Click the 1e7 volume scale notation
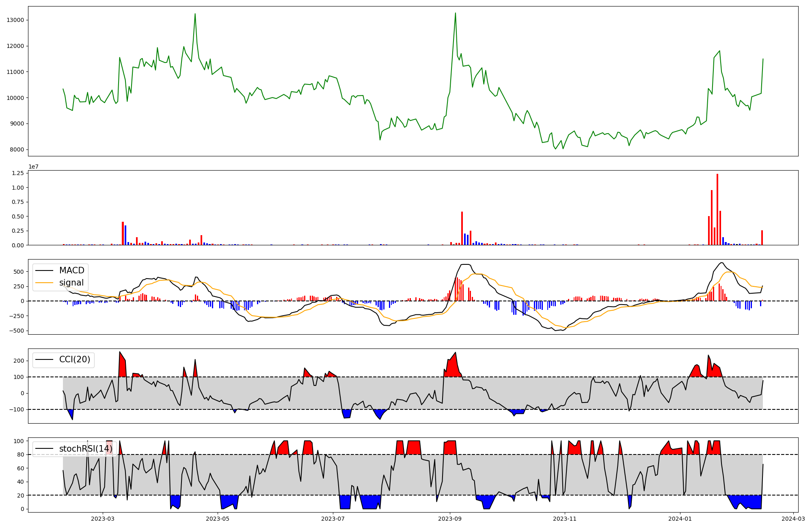The height and width of the screenshot is (528, 812). click(33, 167)
